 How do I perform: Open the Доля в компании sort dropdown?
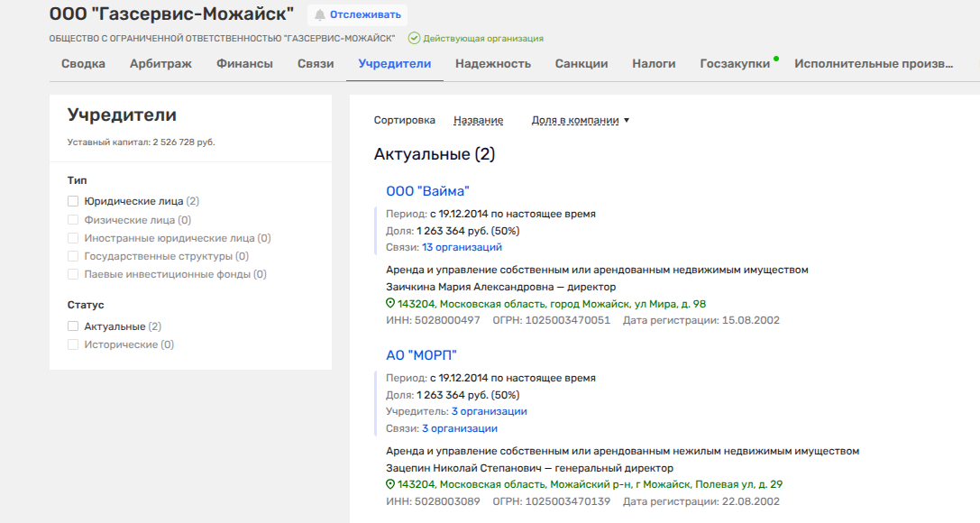click(580, 120)
